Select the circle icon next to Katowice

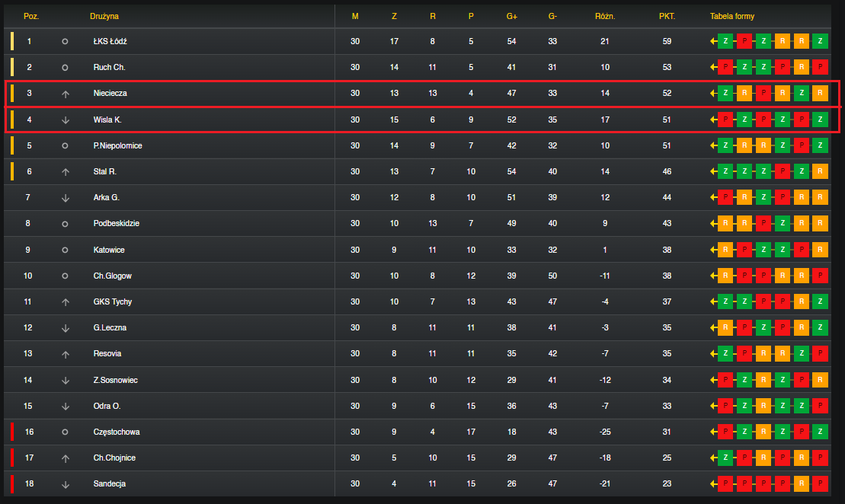[65, 250]
